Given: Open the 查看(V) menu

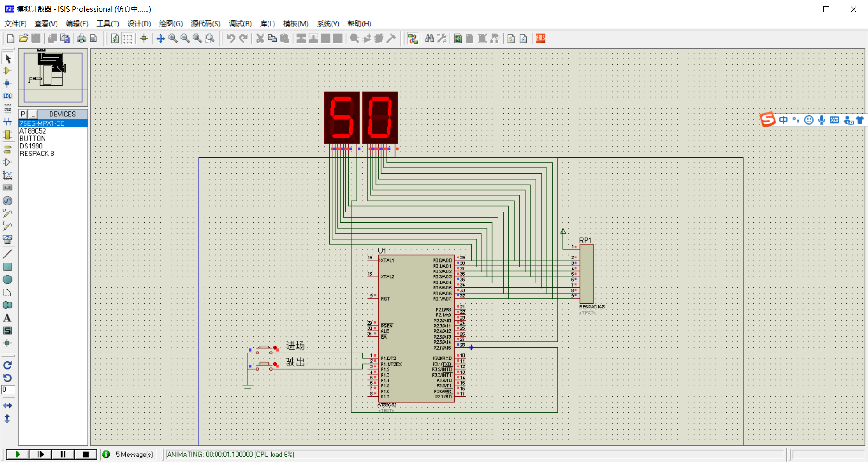Looking at the screenshot, I should tap(46, 24).
